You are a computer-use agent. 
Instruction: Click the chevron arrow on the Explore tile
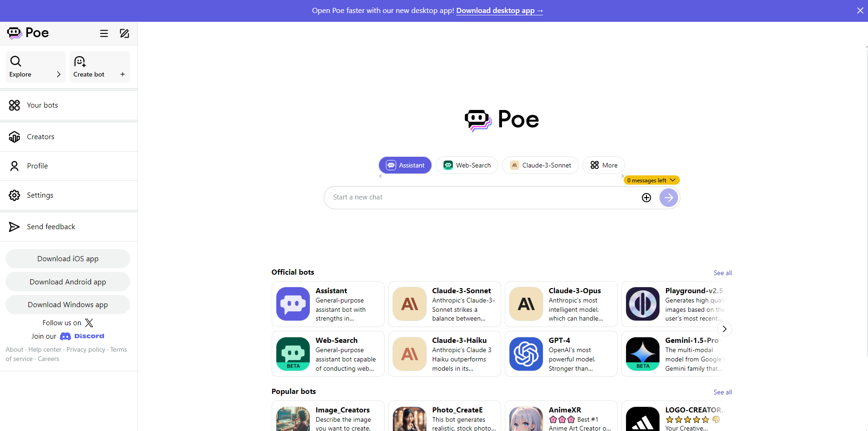point(59,74)
